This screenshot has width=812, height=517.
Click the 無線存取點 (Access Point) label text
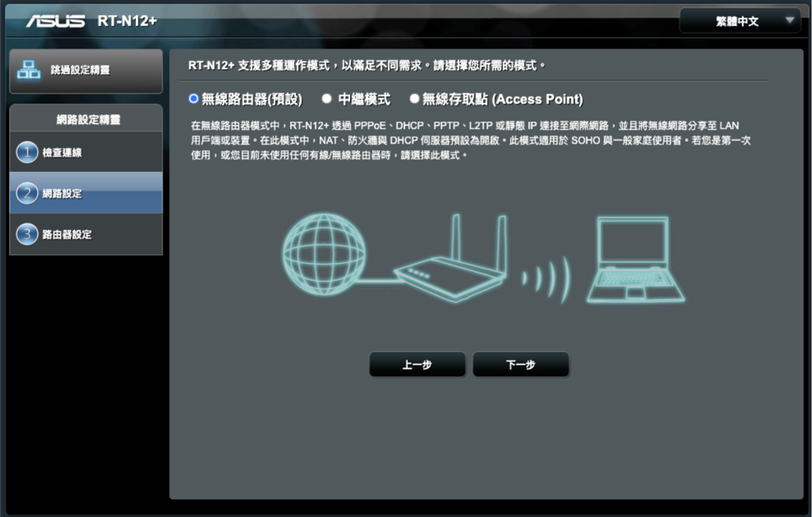503,99
